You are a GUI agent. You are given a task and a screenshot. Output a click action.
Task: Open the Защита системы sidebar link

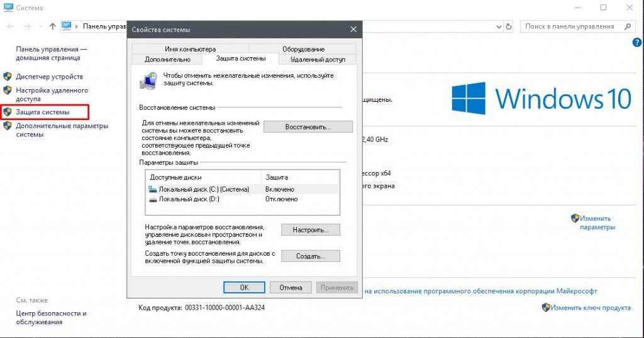coord(43,112)
